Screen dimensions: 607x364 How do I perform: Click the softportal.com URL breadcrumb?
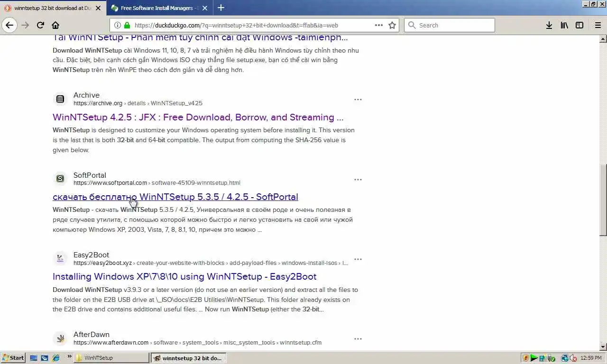[x=157, y=183]
